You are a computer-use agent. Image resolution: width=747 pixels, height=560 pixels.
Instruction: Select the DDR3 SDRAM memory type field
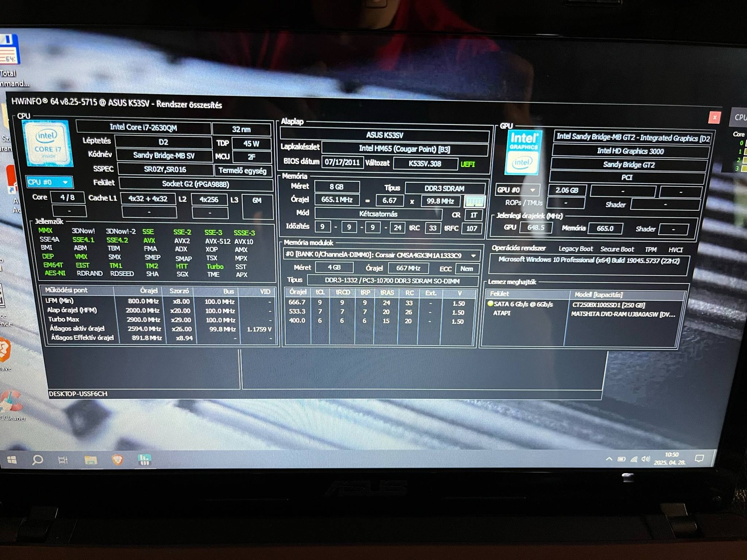(445, 188)
